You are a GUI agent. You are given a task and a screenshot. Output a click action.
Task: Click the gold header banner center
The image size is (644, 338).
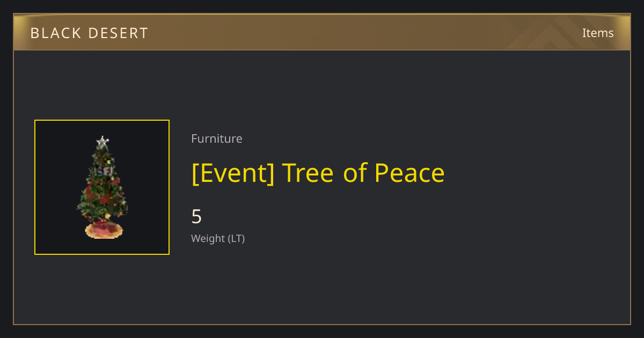tap(322, 32)
